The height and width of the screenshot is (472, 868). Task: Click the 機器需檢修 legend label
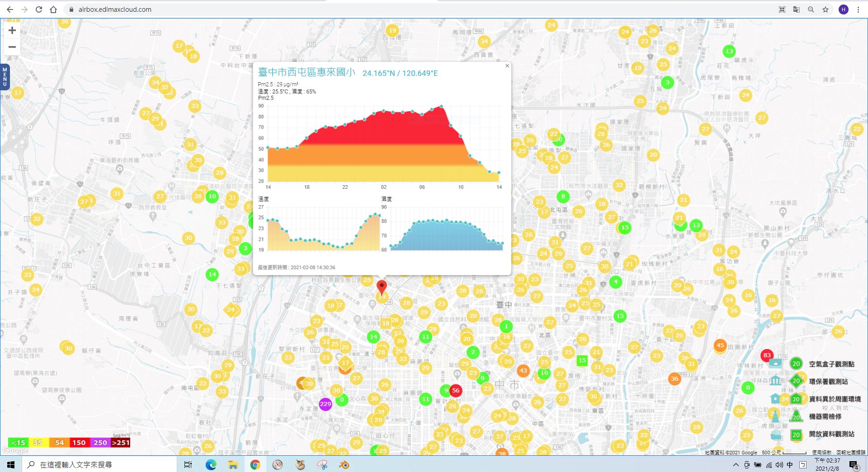click(825, 416)
